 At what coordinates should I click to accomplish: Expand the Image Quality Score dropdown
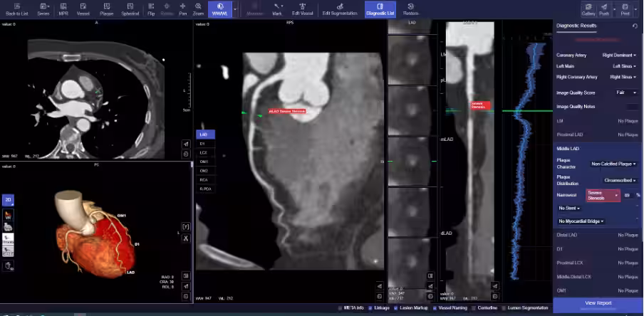point(625,93)
